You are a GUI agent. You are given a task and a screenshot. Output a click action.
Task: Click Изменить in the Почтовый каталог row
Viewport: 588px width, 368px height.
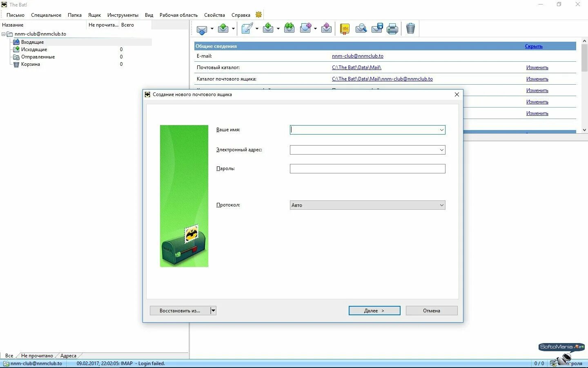pyautogui.click(x=537, y=67)
